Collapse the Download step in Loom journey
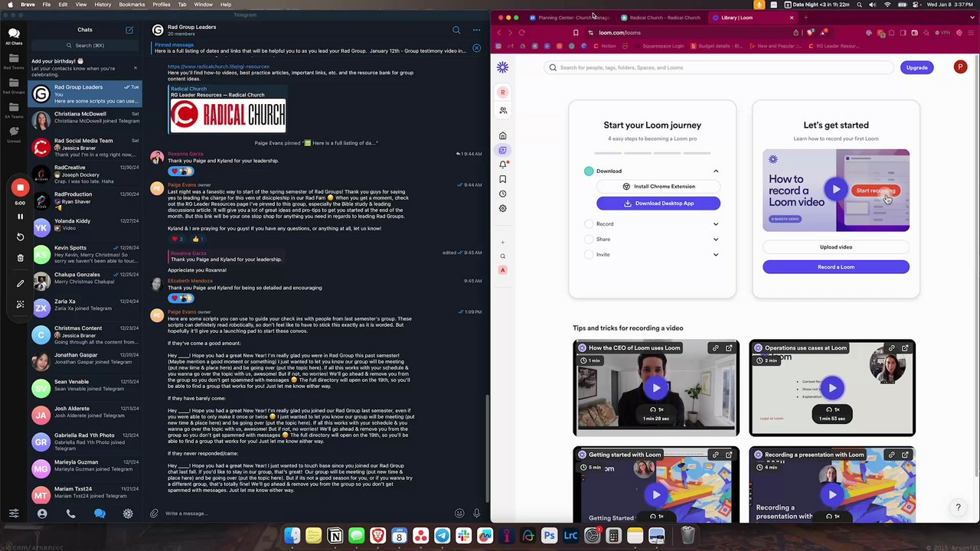 (716, 171)
